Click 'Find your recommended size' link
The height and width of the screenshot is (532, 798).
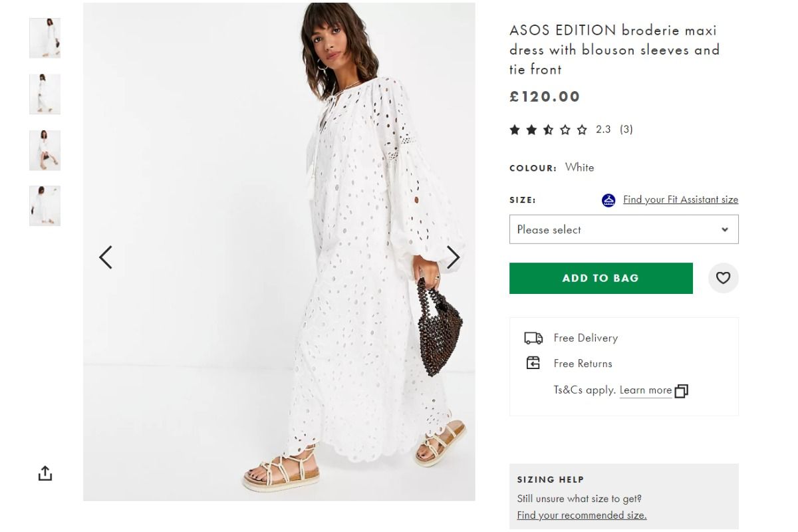click(581, 515)
